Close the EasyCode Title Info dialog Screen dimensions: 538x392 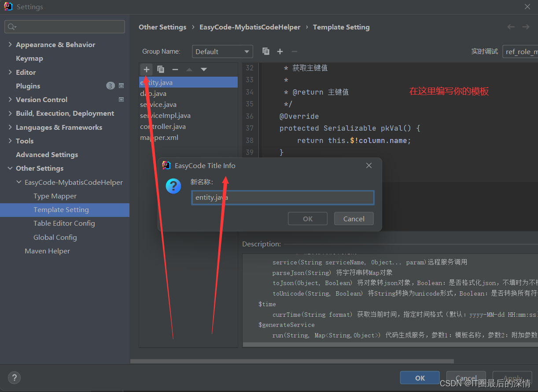[x=369, y=165]
